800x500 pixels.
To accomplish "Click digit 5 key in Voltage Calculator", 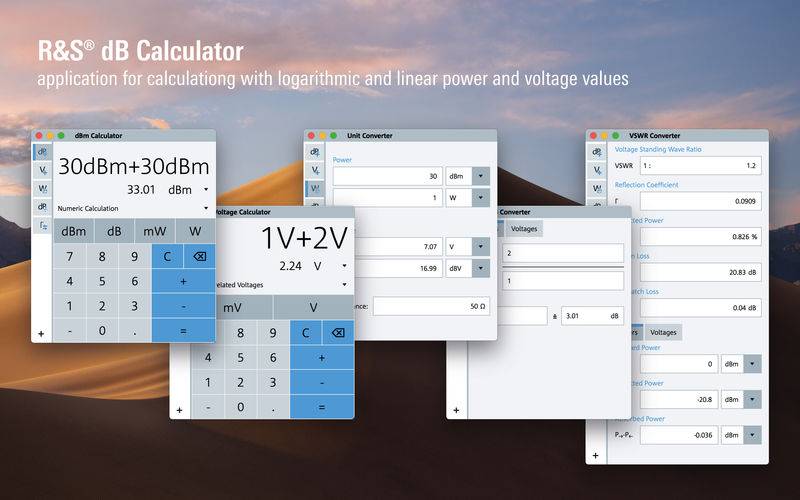I will tap(240, 357).
